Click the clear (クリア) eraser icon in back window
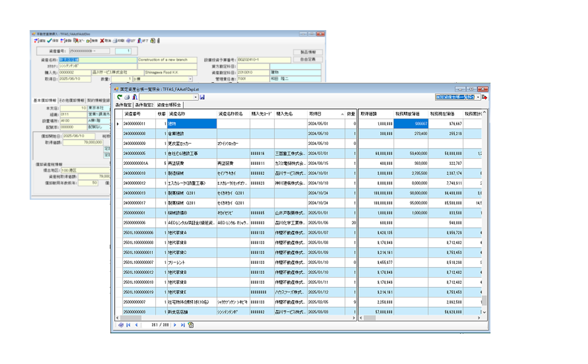 pyautogui.click(x=129, y=40)
